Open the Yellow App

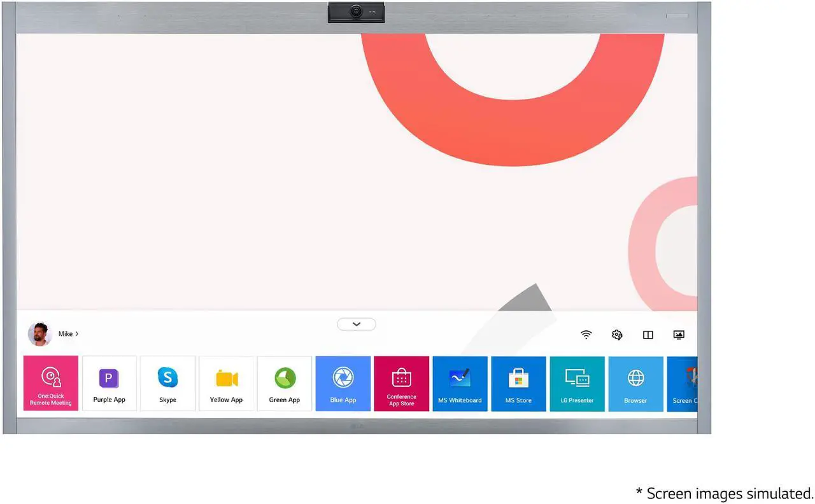pos(226,383)
